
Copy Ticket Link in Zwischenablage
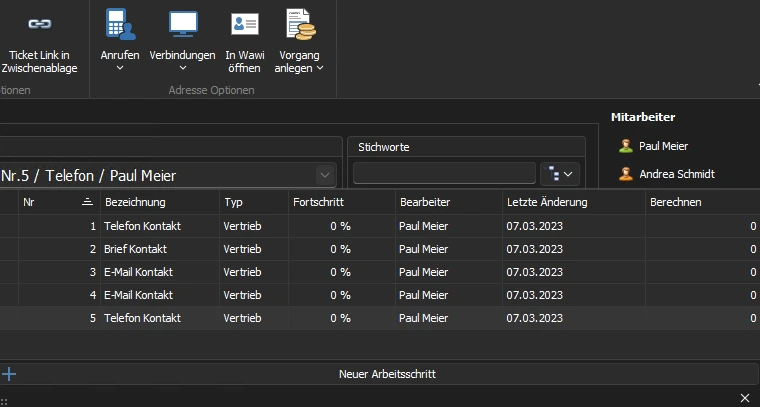[39, 44]
